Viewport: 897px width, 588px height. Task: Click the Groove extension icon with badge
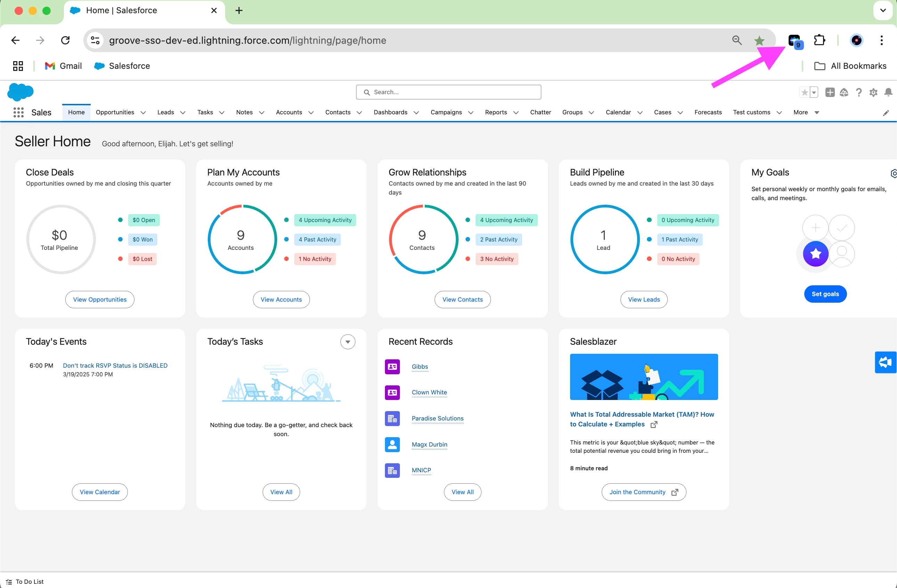pyautogui.click(x=795, y=41)
